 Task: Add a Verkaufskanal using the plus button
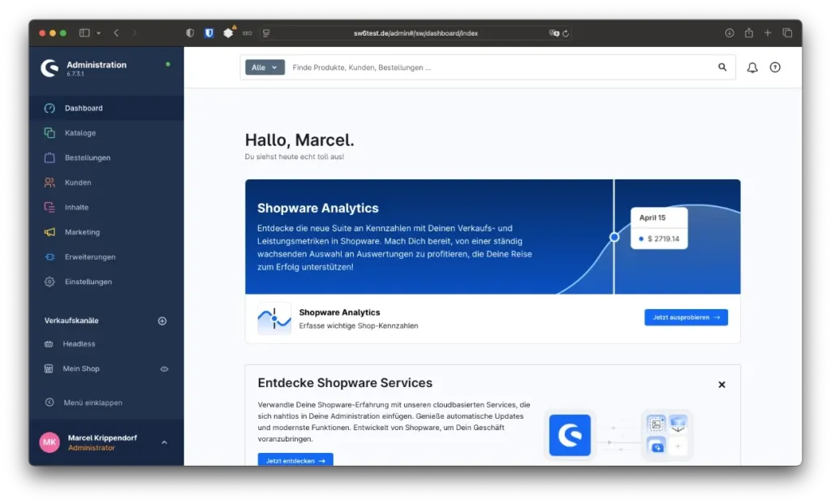(x=161, y=320)
